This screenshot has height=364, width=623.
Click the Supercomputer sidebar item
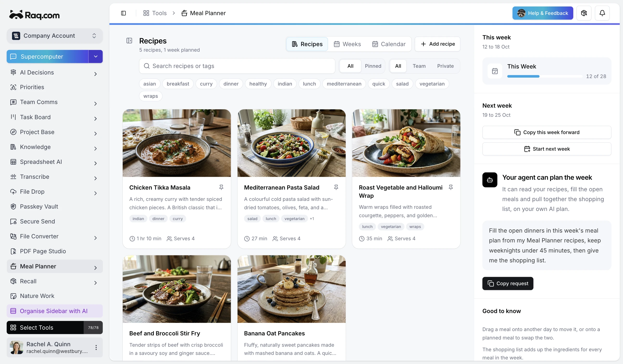[x=47, y=57]
